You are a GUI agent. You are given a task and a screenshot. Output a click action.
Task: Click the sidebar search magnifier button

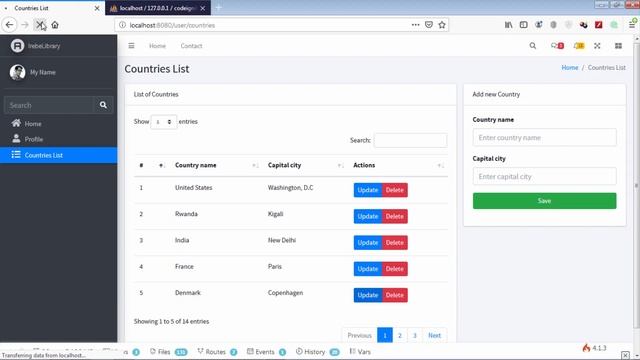tap(103, 105)
